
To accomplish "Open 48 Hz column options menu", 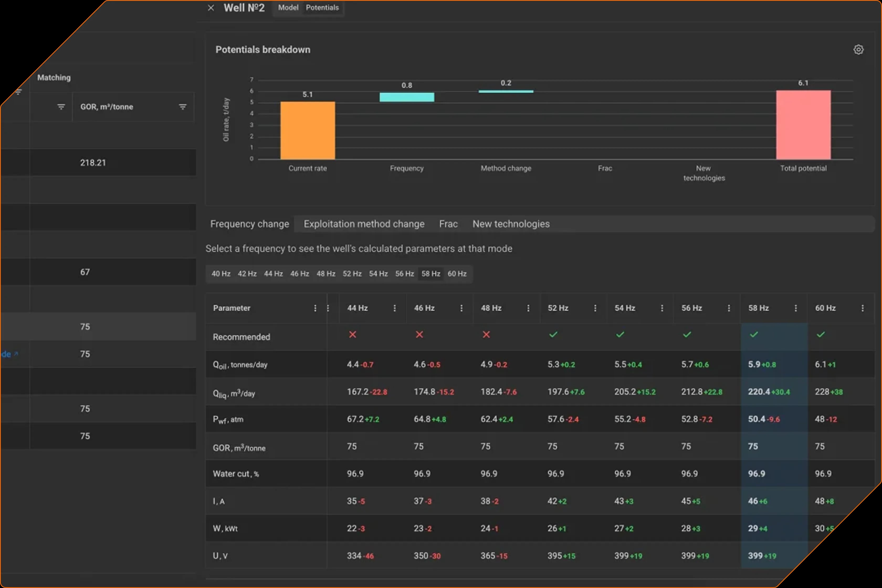I will tap(528, 308).
